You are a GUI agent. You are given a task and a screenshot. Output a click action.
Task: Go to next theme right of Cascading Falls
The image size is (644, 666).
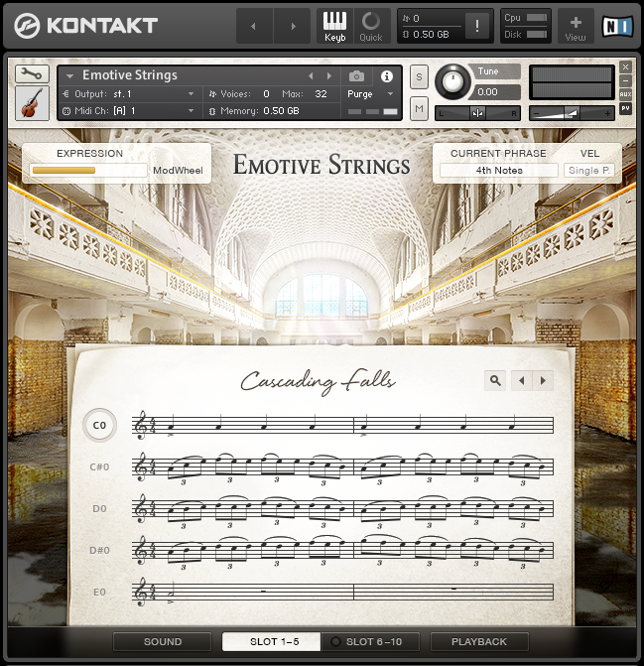tap(543, 380)
